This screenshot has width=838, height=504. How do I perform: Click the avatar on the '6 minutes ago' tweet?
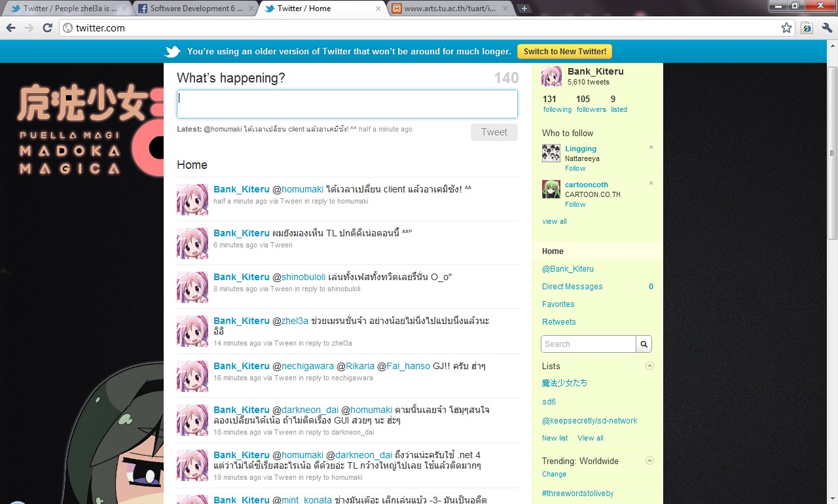(x=192, y=243)
